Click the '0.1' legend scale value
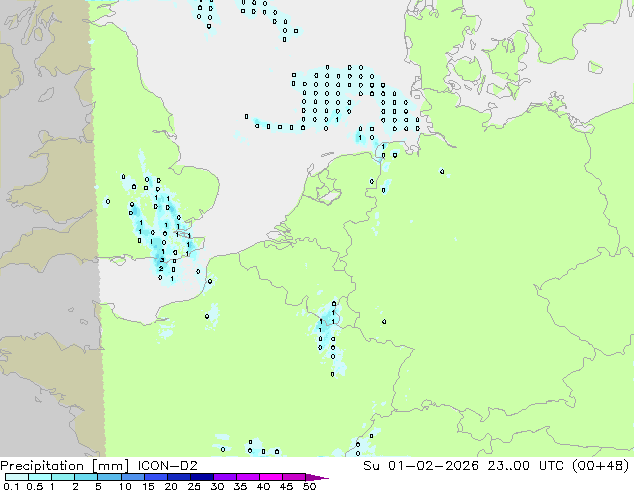Screen dimensions: 634x490 click(x=12, y=486)
